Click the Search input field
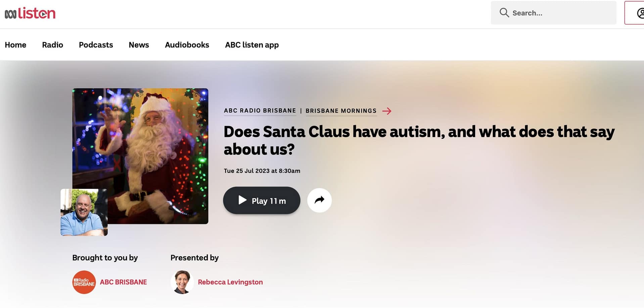Screen dimensions: 644x308 point(554,13)
